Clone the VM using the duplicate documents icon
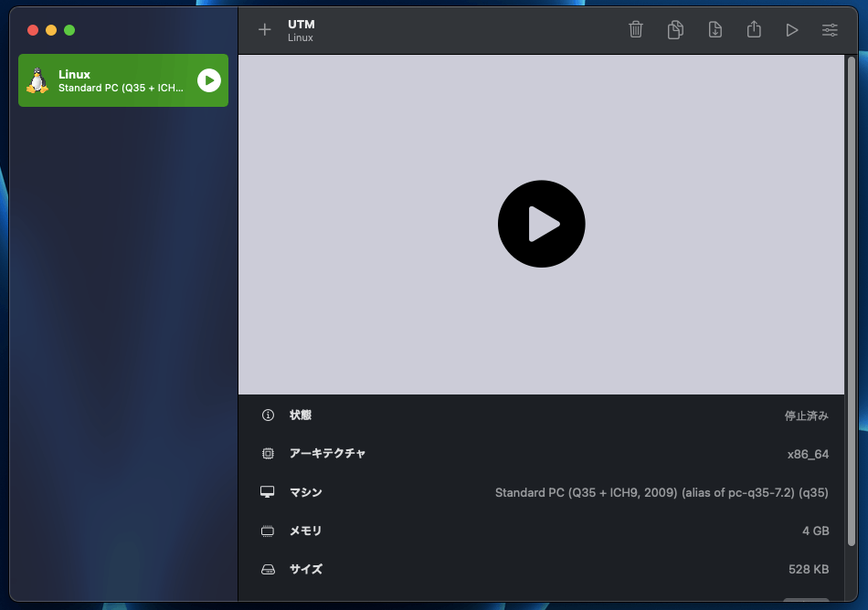 (675, 29)
